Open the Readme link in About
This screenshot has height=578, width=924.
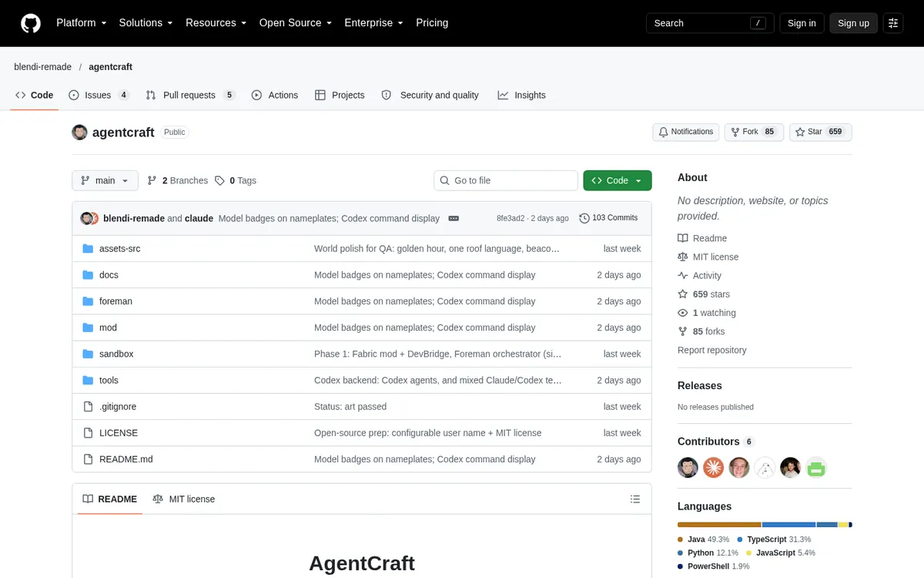(x=702, y=238)
